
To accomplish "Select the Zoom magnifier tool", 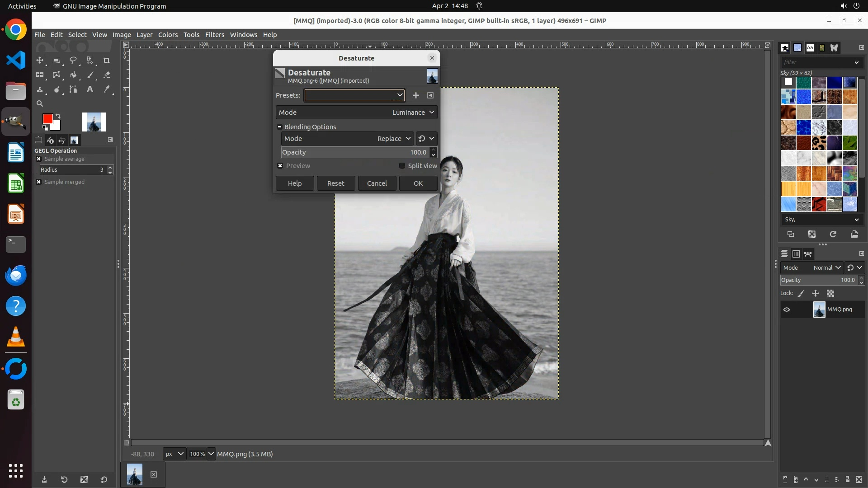I will 40,103.
